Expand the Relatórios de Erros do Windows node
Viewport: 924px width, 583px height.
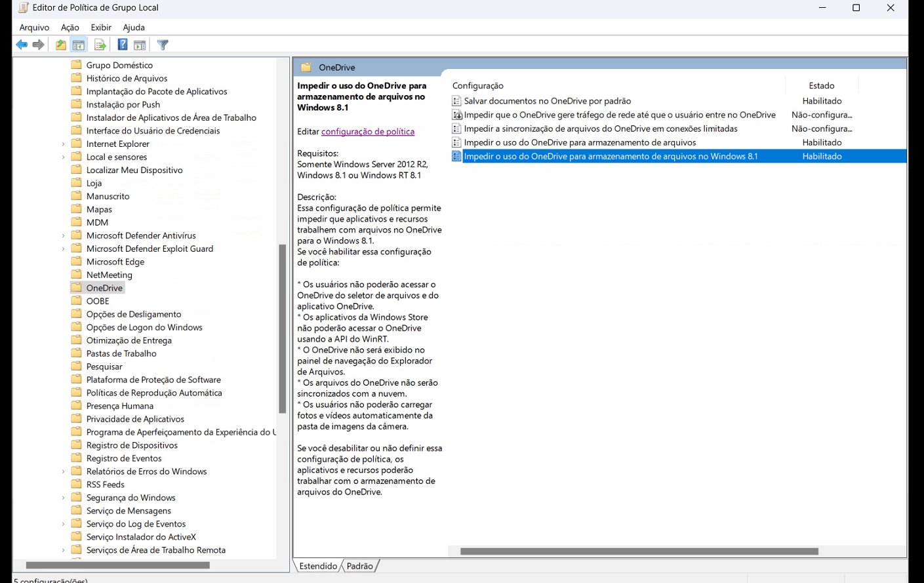tap(64, 472)
